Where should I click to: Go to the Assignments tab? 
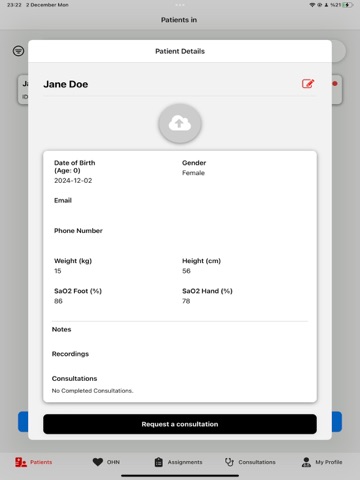click(178, 462)
